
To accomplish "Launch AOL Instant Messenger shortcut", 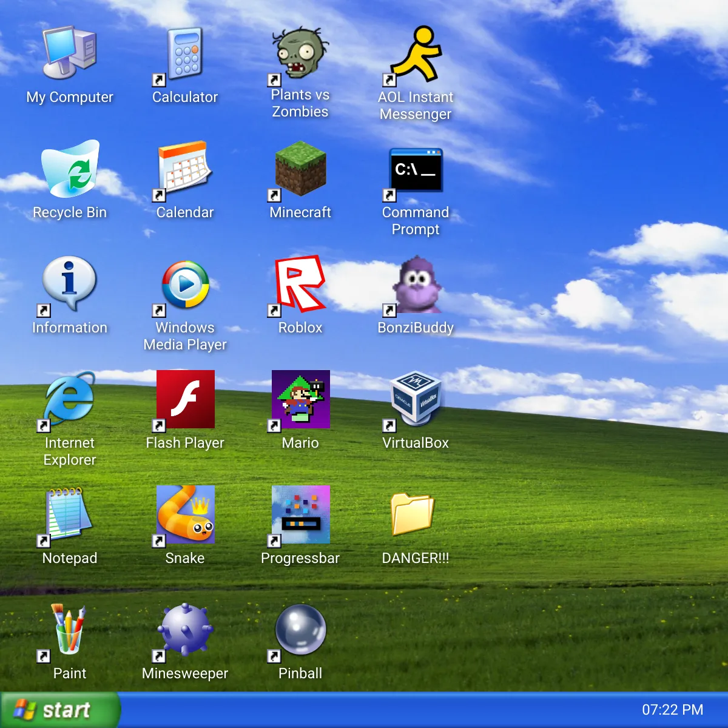I will 416,53.
